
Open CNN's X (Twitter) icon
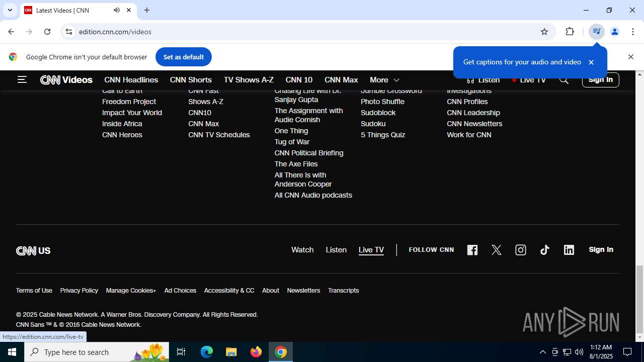(497, 250)
